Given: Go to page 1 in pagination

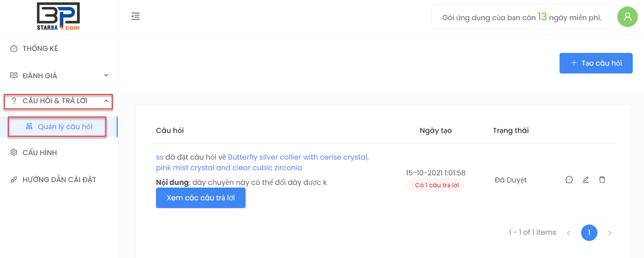Looking at the screenshot, I should [x=589, y=233].
